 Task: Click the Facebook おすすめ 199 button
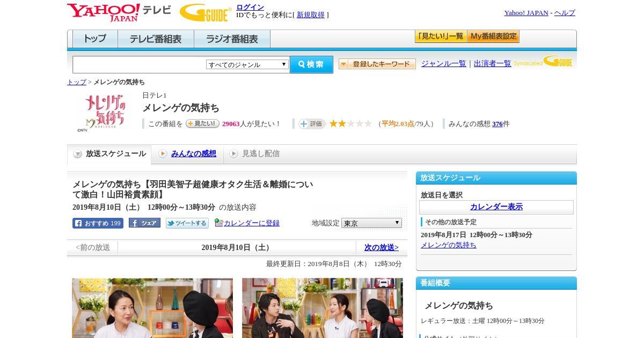[98, 223]
